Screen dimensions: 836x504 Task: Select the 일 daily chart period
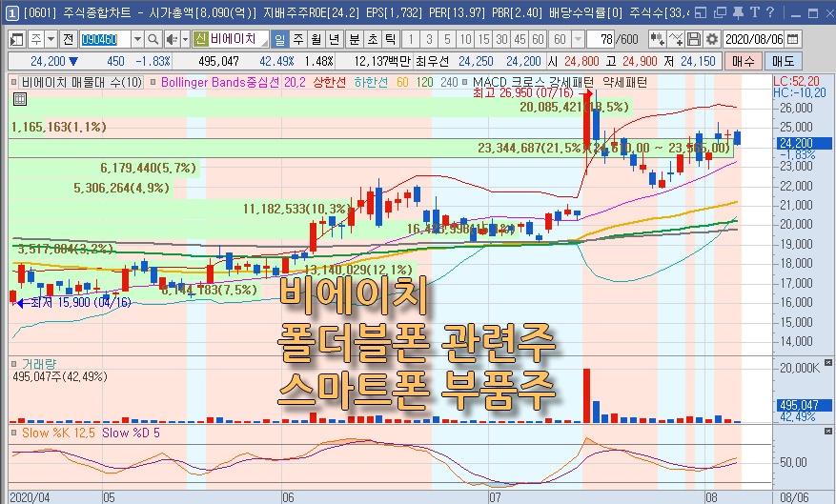(279, 39)
